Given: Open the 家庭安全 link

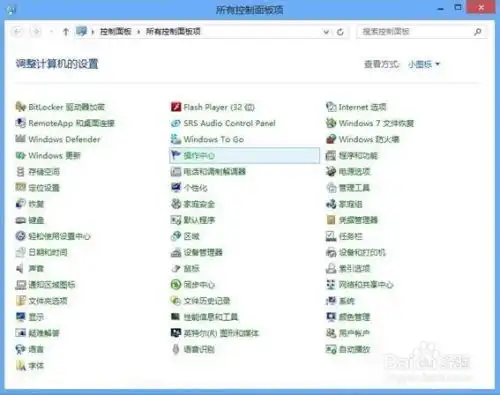Looking at the screenshot, I should tap(199, 204).
